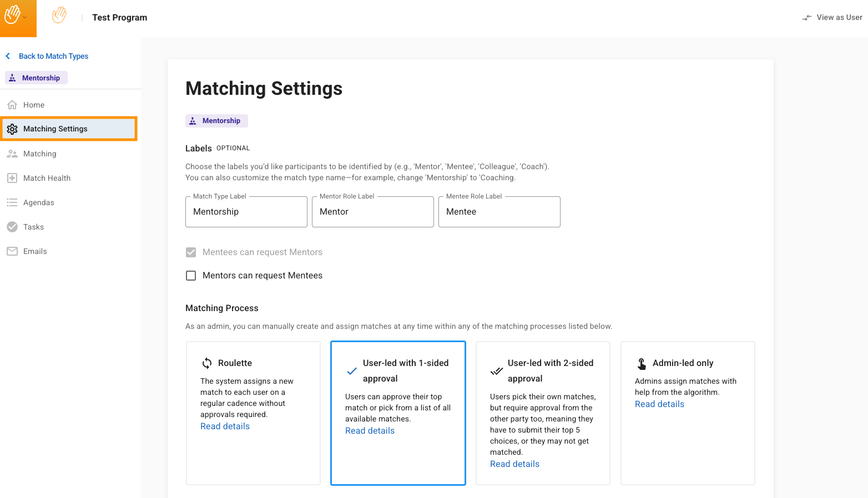Click the Agendas list icon

click(x=12, y=202)
